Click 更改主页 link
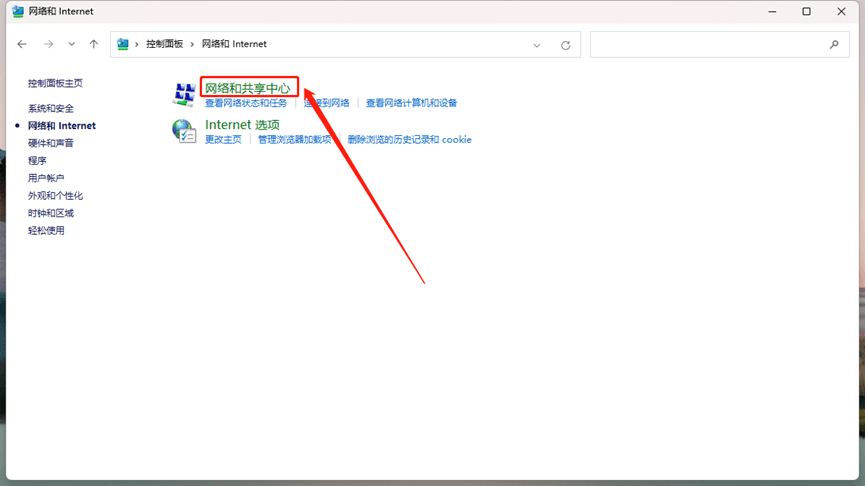This screenshot has height=486, width=865. pos(223,140)
